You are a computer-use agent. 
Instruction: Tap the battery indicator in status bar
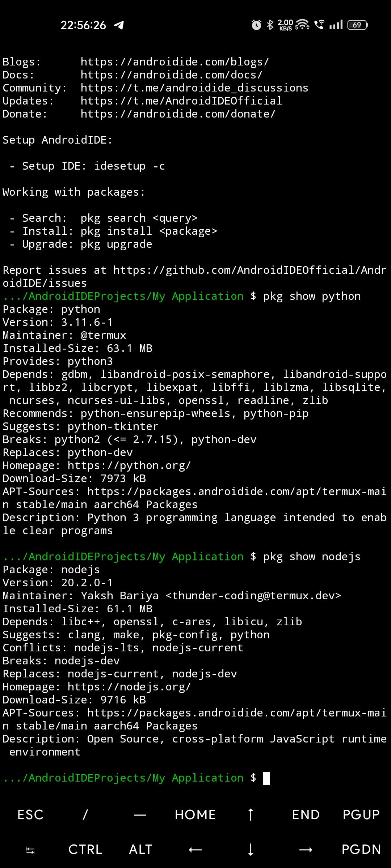point(357,25)
